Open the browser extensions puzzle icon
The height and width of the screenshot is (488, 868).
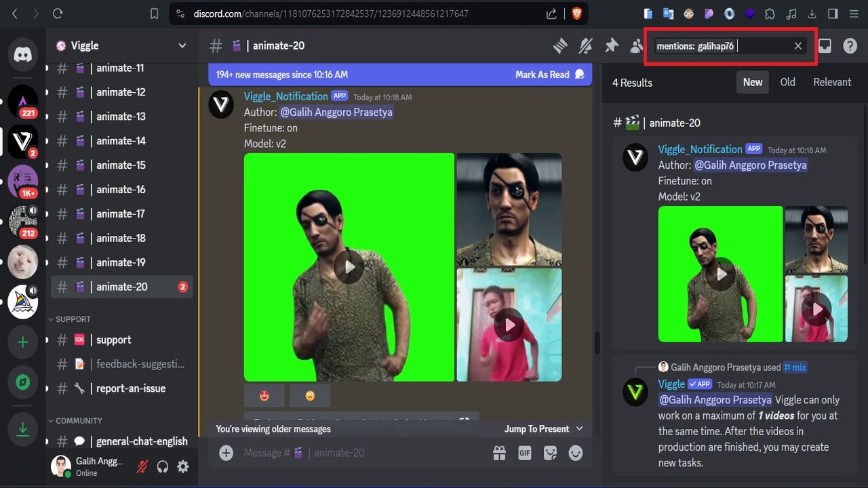pyautogui.click(x=770, y=14)
